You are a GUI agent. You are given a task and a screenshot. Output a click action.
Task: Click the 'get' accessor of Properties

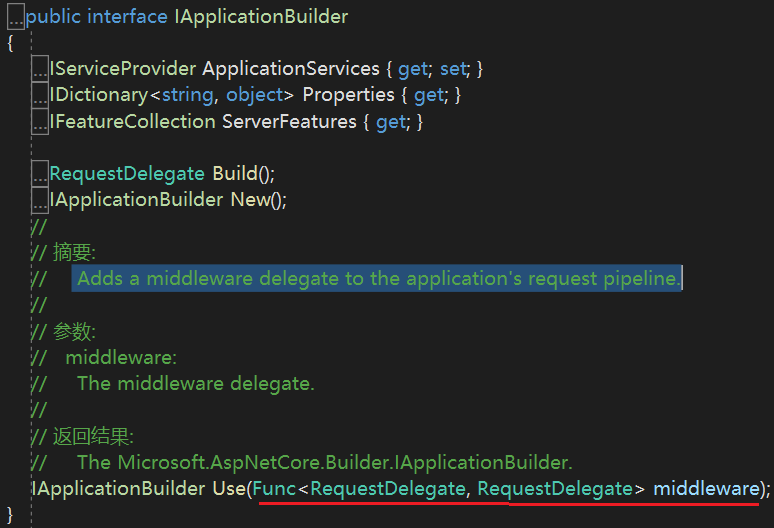tap(429, 96)
